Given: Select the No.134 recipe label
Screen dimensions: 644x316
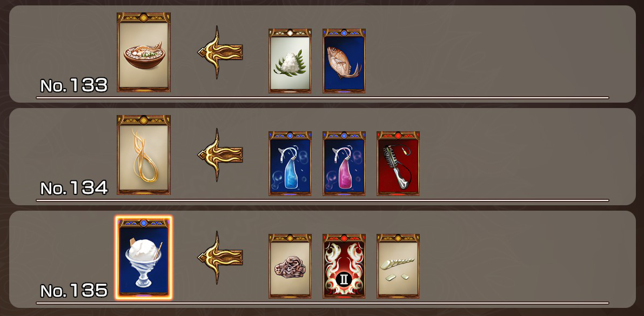Looking at the screenshot, I should pos(74,188).
